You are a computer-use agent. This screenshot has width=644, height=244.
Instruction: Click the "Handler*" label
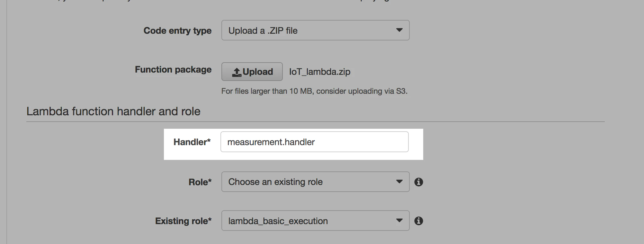[192, 142]
